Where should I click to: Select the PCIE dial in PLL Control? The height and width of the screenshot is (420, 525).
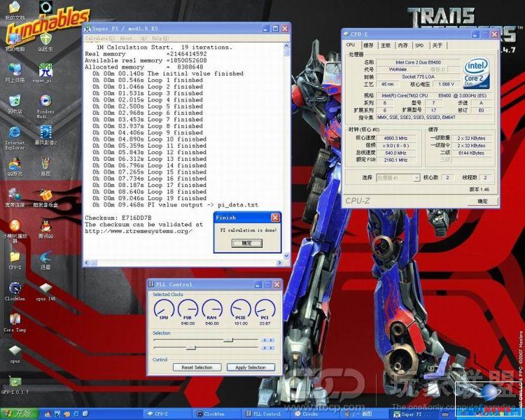point(241,309)
